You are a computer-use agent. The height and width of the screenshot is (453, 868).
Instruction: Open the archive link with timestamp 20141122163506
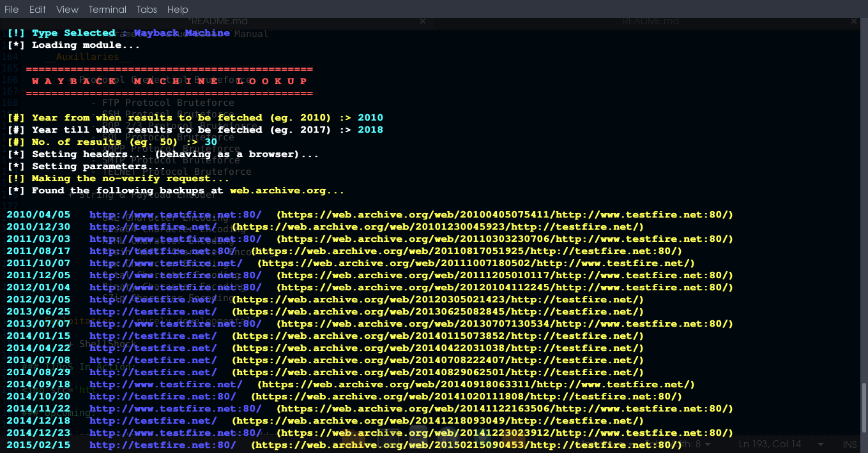point(505,409)
